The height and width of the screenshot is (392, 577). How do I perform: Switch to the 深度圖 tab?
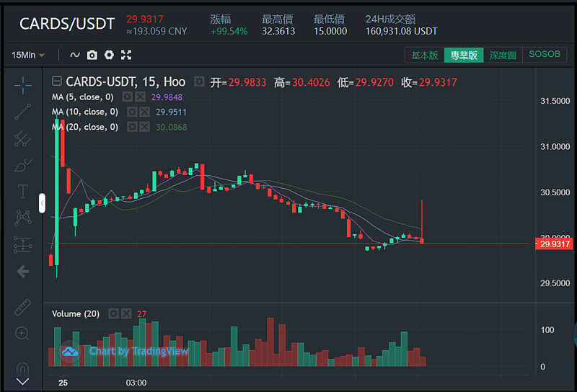(503, 55)
